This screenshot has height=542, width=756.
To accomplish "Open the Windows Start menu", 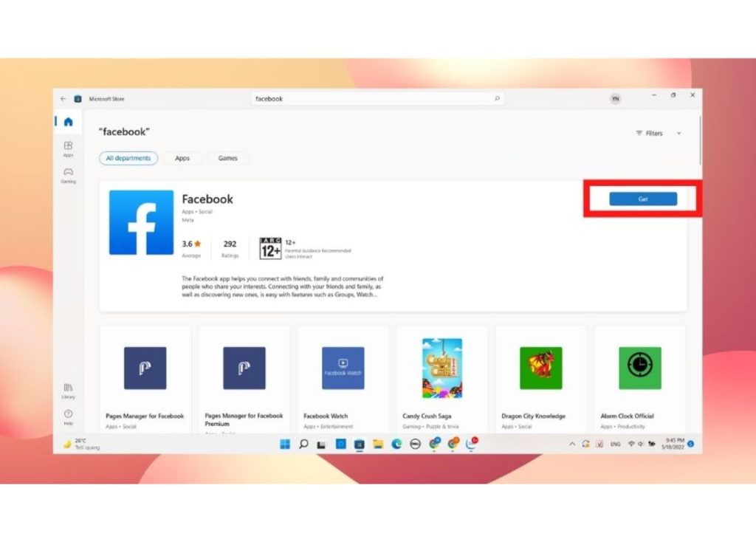I will click(285, 444).
